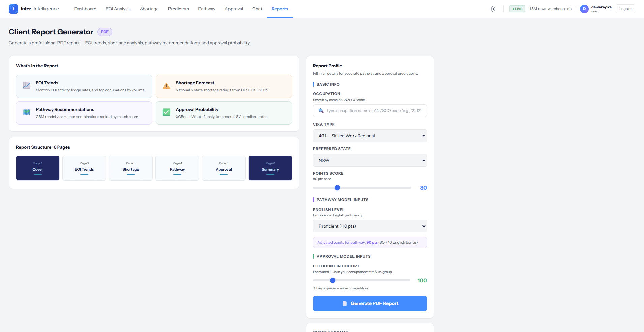
Task: Toggle the light/dark theme sun icon
Action: click(x=493, y=9)
